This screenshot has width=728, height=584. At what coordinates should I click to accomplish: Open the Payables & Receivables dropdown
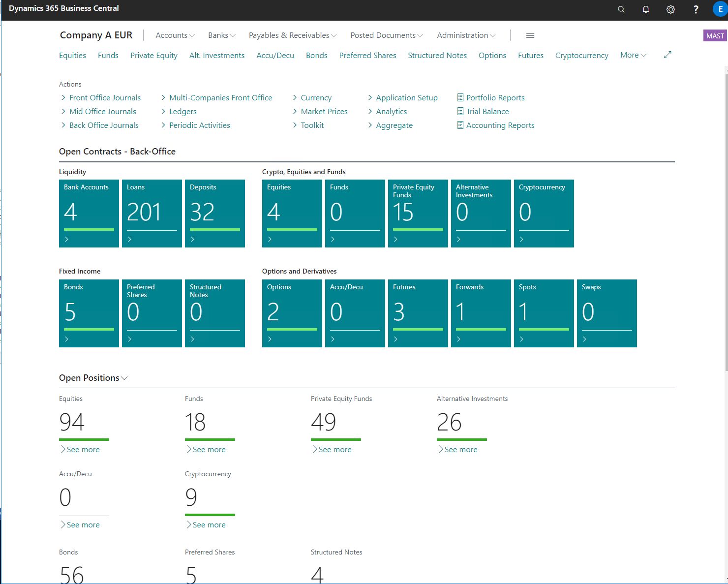293,35
